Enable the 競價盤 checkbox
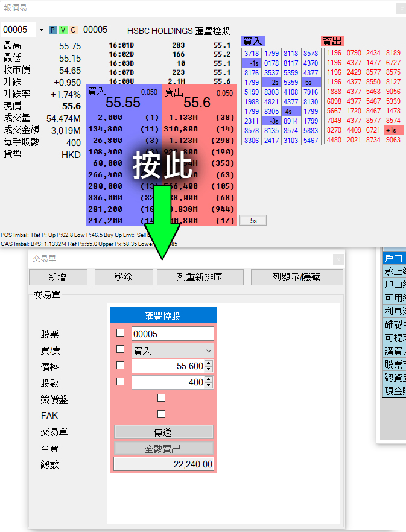The width and height of the screenshot is (406, 532). [x=161, y=398]
